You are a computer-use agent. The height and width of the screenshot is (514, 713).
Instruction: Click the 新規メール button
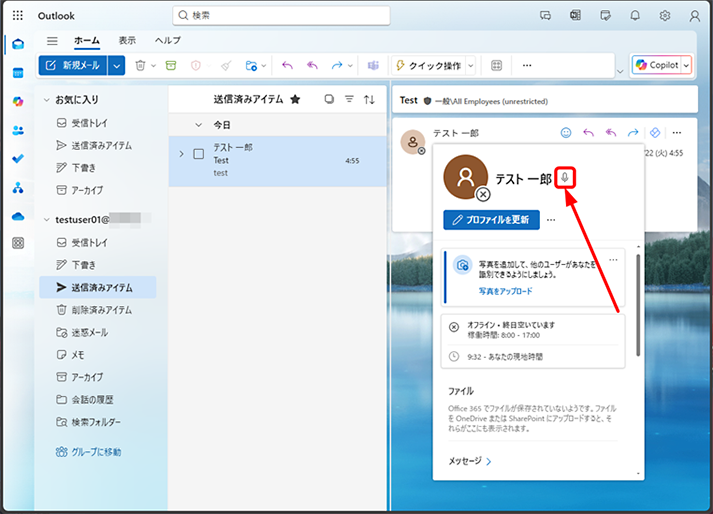[73, 66]
